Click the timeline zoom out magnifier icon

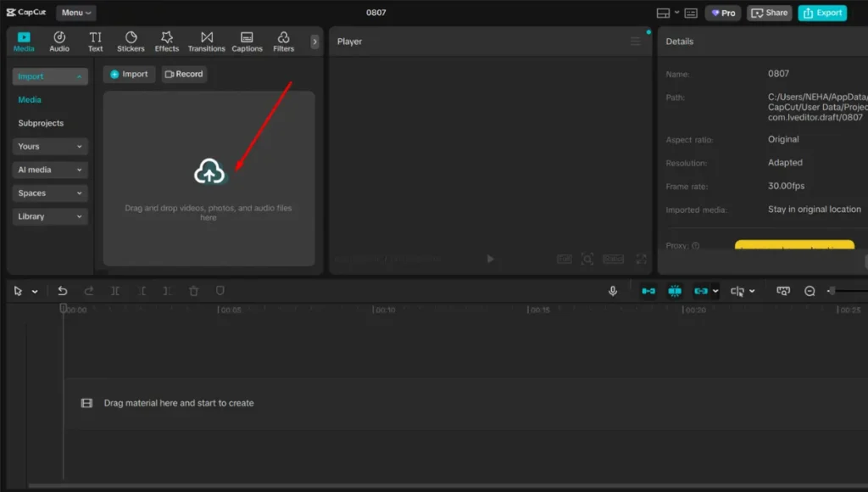810,291
